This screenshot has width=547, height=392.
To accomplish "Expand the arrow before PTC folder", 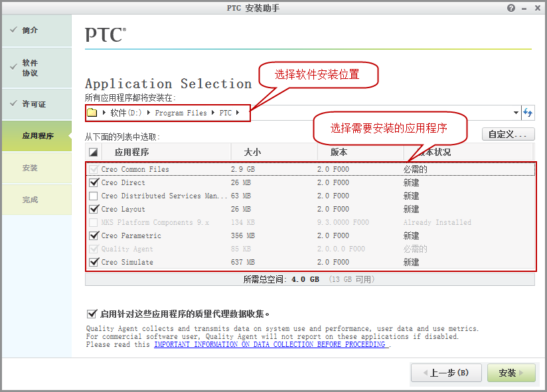I will (x=213, y=113).
